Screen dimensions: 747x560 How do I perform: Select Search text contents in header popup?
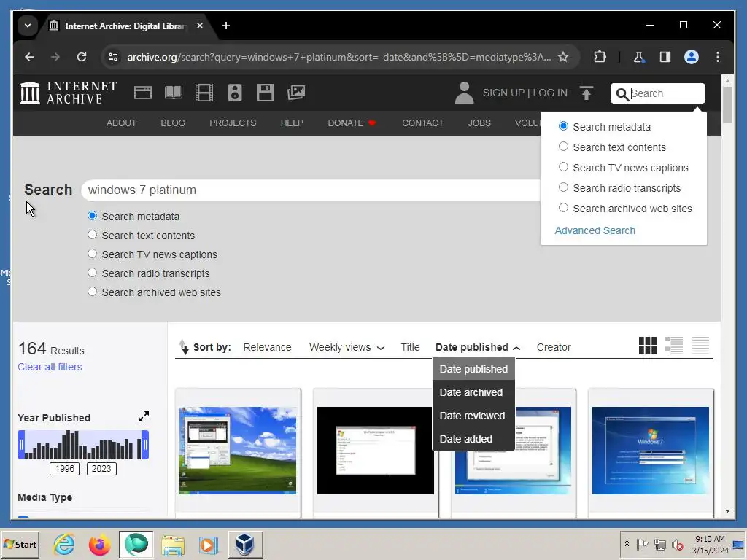(x=563, y=147)
